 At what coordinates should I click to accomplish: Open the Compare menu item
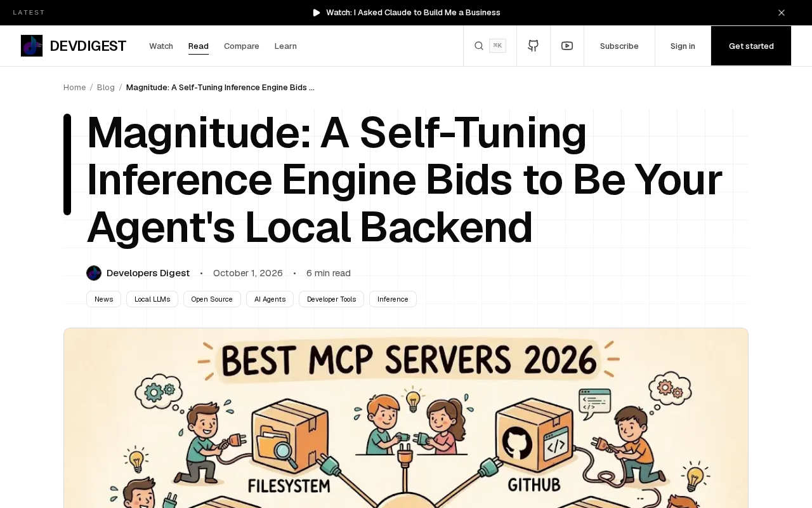tap(242, 46)
